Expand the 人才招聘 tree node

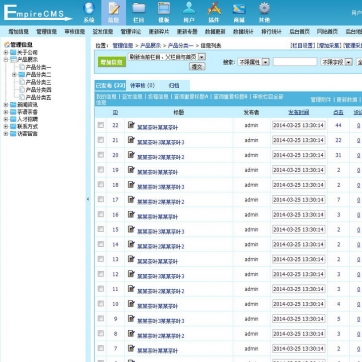coord(6,119)
